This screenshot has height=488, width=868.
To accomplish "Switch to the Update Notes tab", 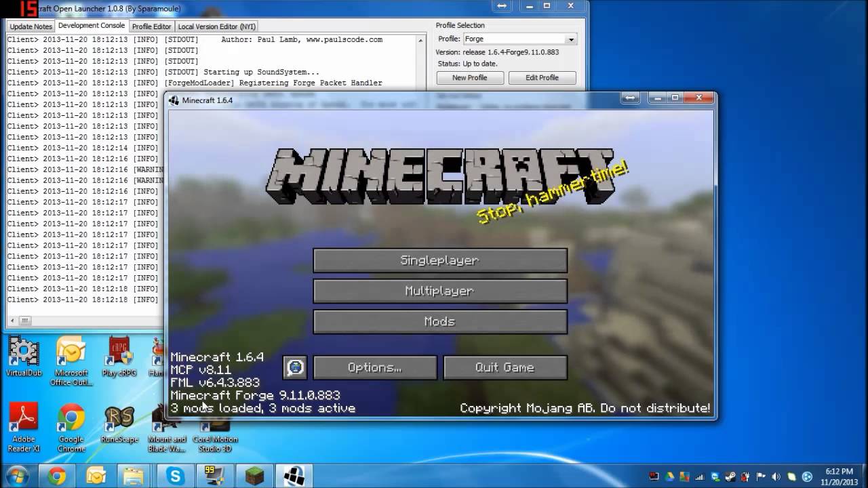I will tap(31, 26).
